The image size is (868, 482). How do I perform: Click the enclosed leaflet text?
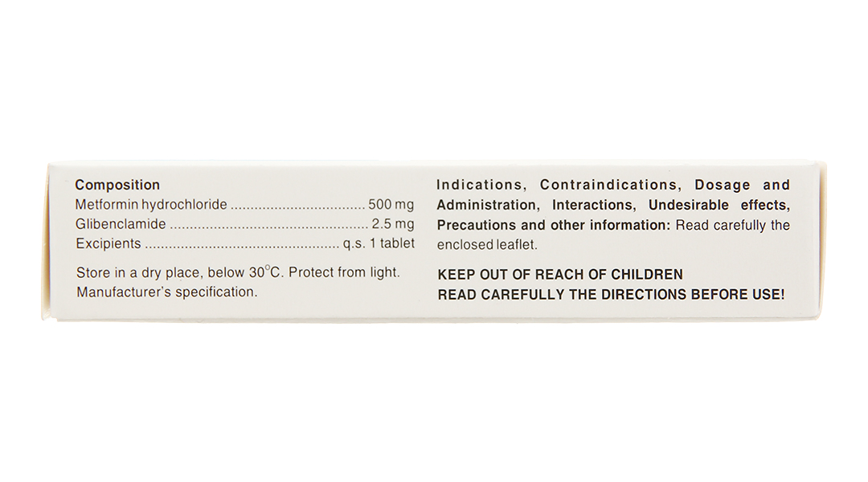(x=486, y=244)
